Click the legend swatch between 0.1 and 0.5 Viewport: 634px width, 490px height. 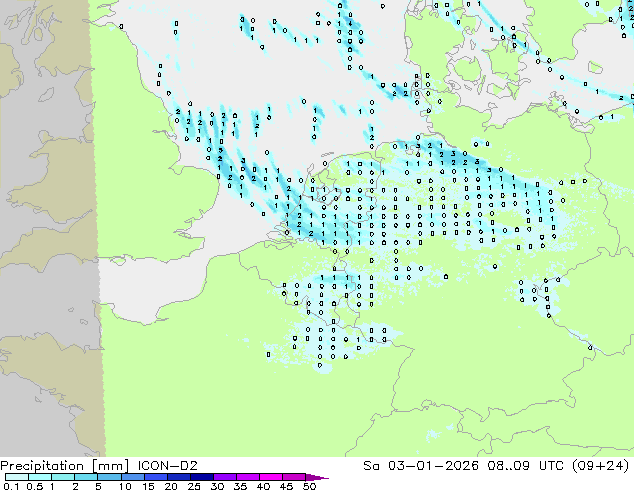17,477
